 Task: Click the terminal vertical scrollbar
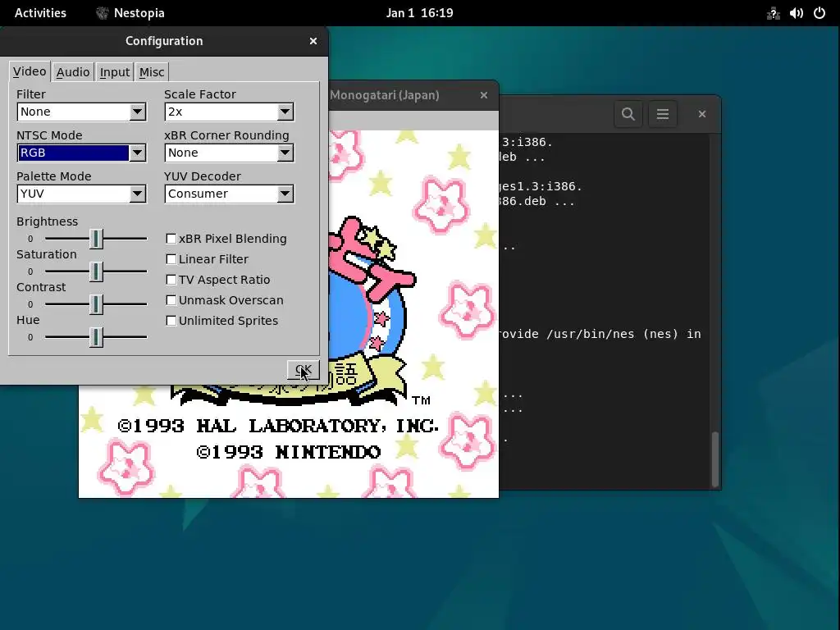click(x=714, y=459)
